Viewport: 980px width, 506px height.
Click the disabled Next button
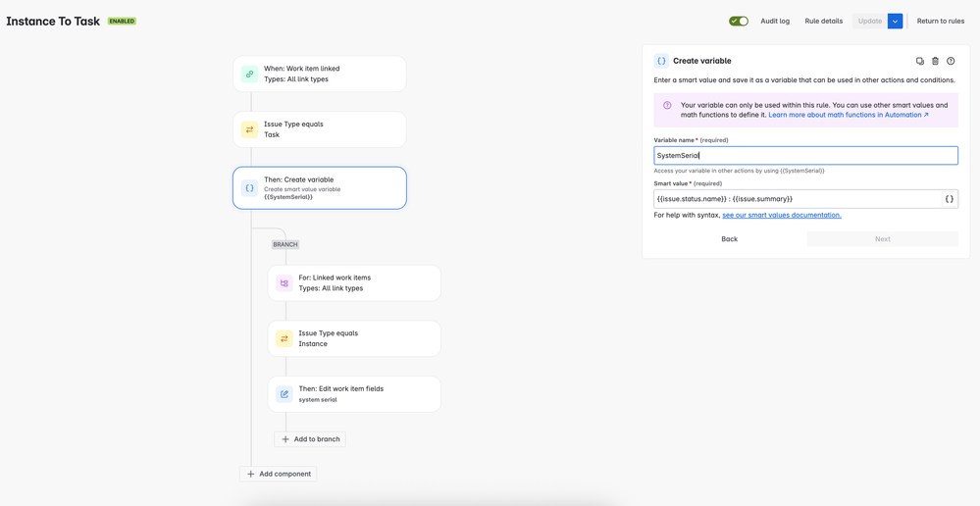pos(883,239)
